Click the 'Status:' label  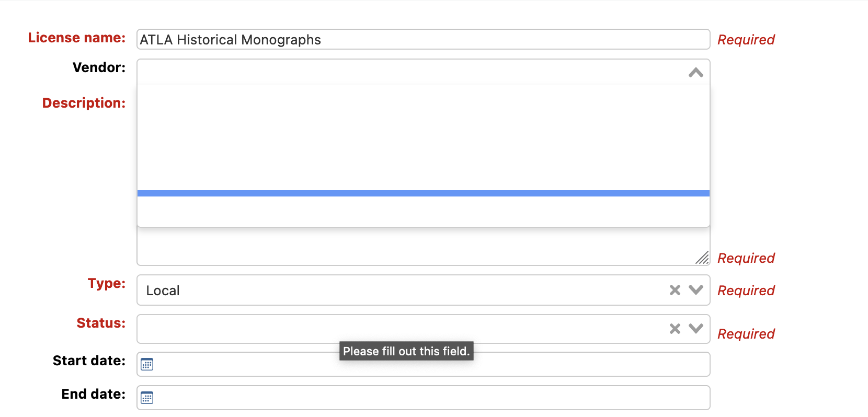pyautogui.click(x=101, y=323)
